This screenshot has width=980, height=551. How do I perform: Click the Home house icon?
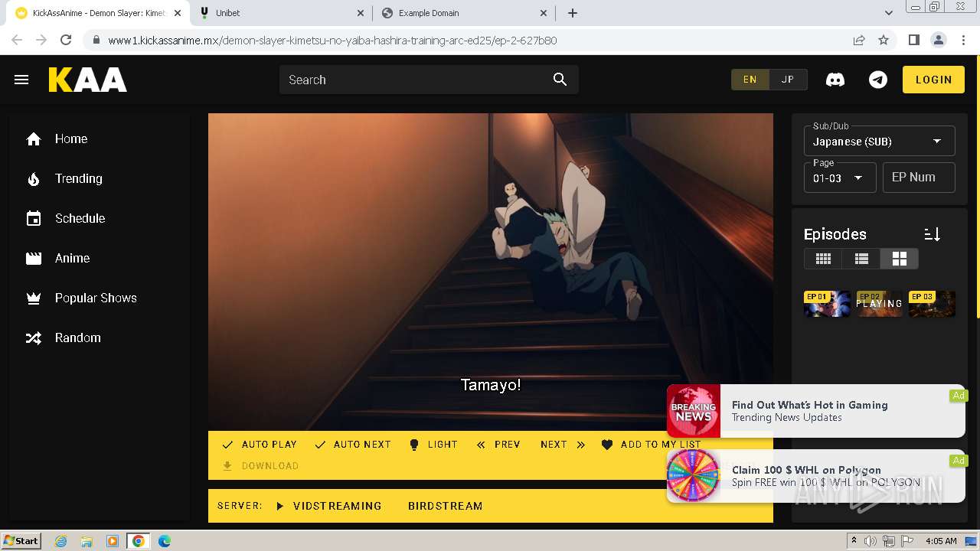point(34,139)
